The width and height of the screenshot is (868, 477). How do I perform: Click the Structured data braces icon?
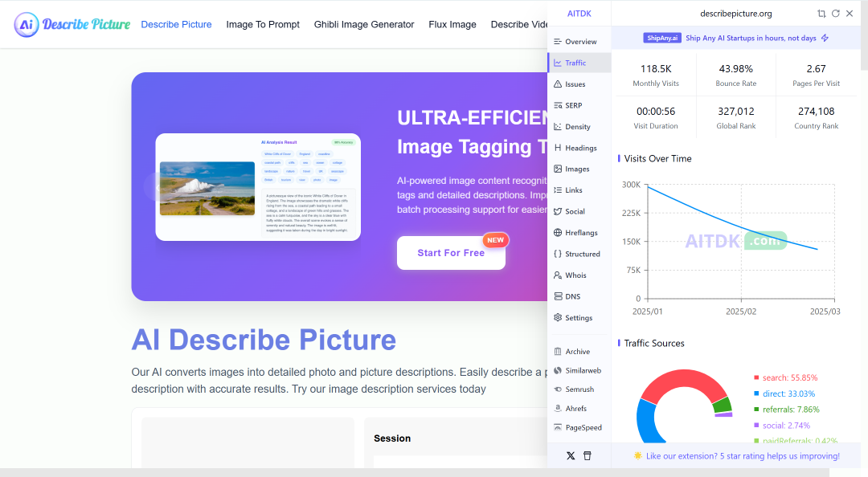tap(558, 254)
